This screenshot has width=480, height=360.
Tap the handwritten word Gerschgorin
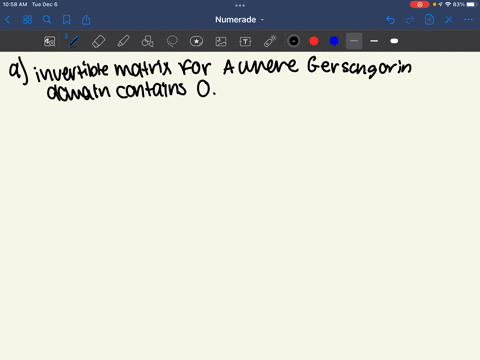click(359, 68)
